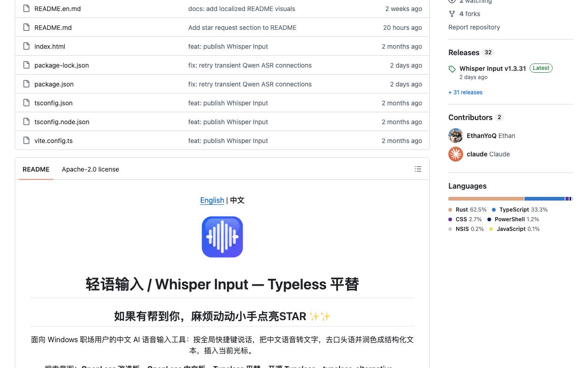Click the Languages section heading
588x368 pixels.
[x=467, y=186]
